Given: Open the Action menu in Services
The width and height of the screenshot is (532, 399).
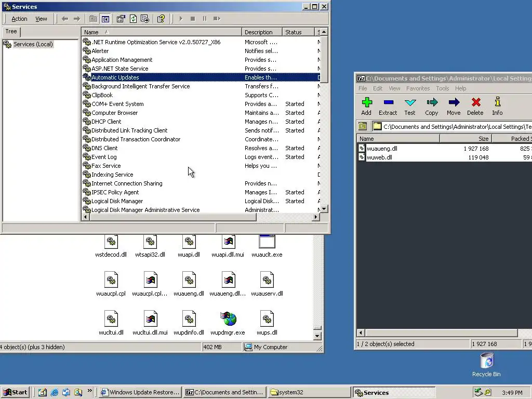Looking at the screenshot, I should [19, 19].
